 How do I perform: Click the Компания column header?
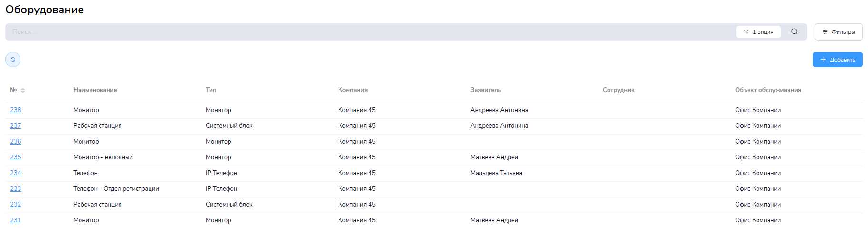pos(352,90)
